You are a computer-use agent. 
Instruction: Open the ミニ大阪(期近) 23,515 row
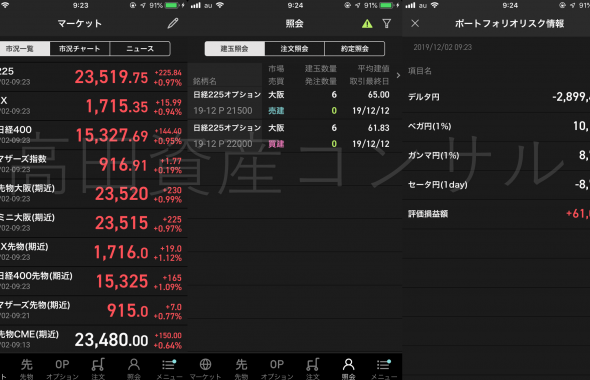[93, 223]
